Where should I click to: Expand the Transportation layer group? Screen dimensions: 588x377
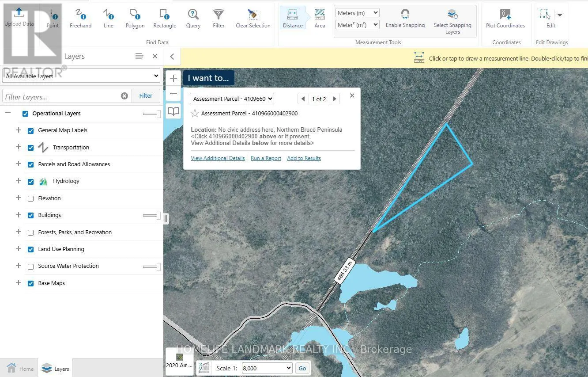point(19,147)
